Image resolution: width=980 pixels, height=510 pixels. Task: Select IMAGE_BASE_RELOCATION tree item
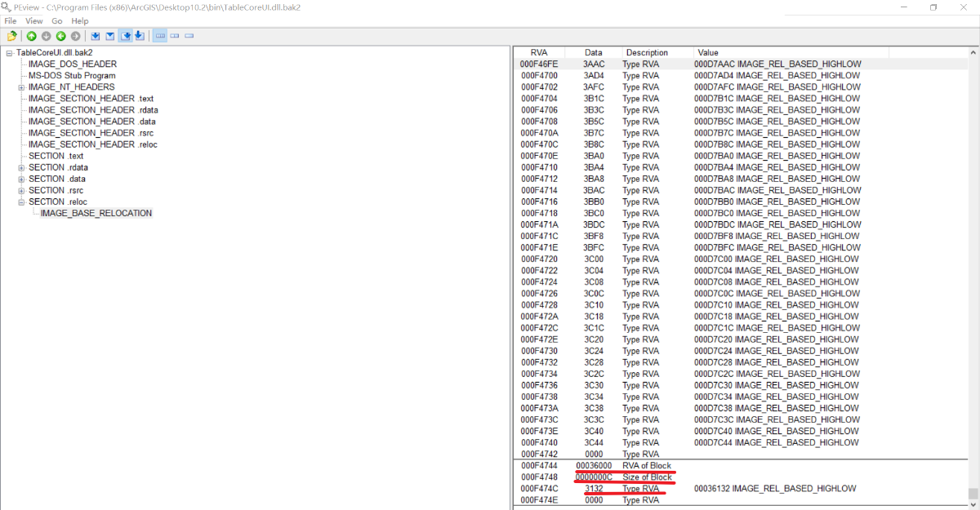pos(96,213)
